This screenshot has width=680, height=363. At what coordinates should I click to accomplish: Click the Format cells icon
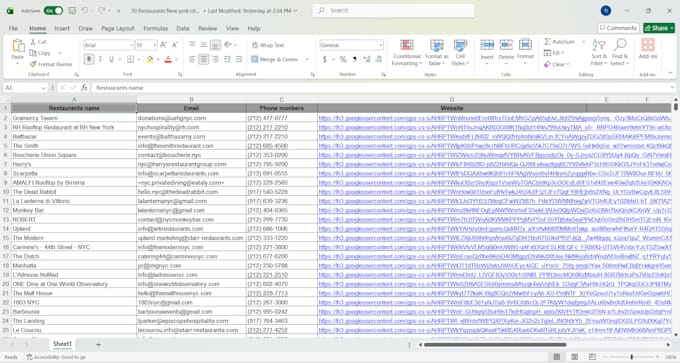point(525,45)
